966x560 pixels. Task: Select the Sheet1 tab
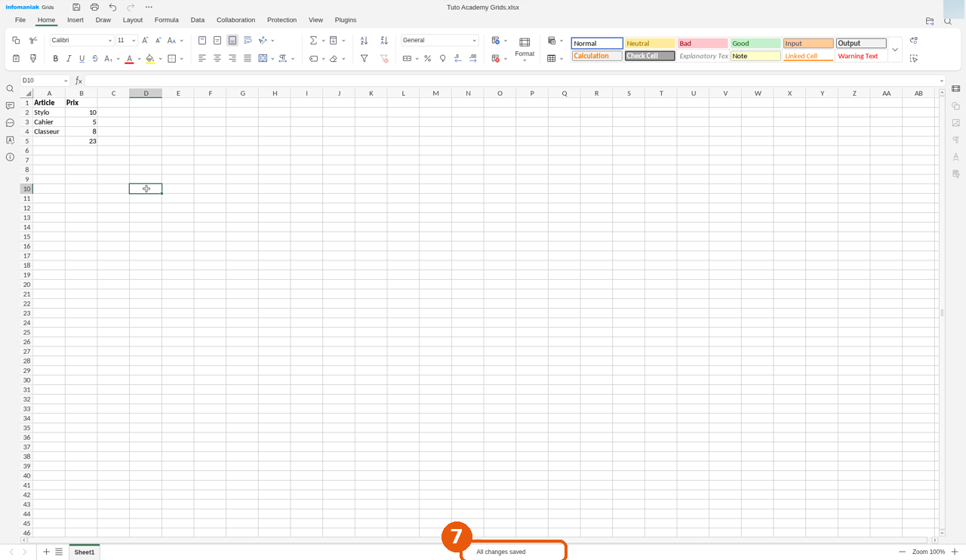pos(85,552)
